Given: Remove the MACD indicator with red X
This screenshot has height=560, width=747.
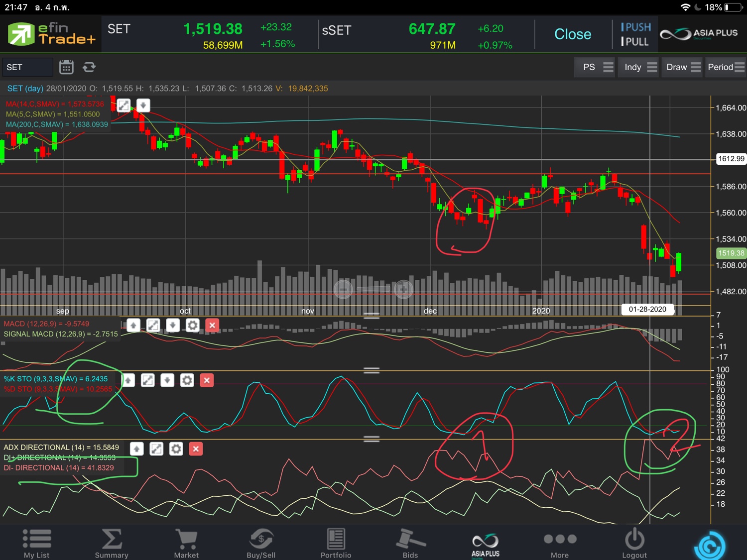Looking at the screenshot, I should (x=212, y=326).
